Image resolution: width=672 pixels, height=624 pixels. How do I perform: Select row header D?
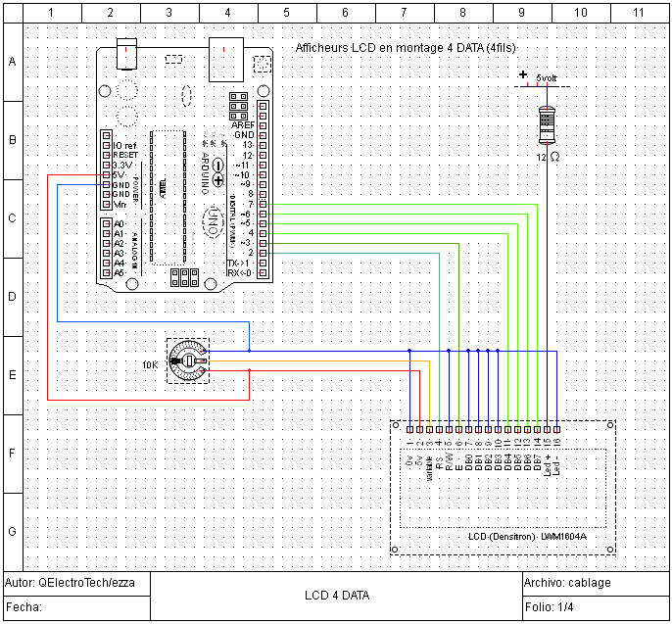click(13, 297)
